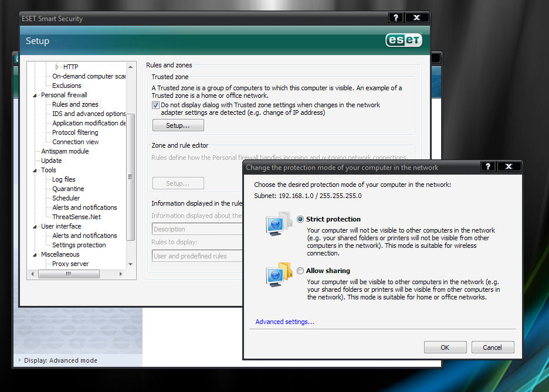Select Proxy server in the tree
Viewport: 549px width, 392px height.
point(70,264)
